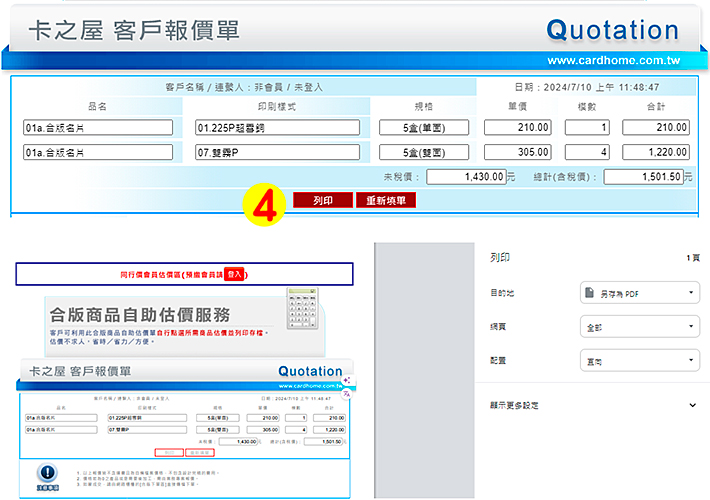The width and height of the screenshot is (710, 500).
Task: Click the red 登入 login button
Action: point(234,273)
